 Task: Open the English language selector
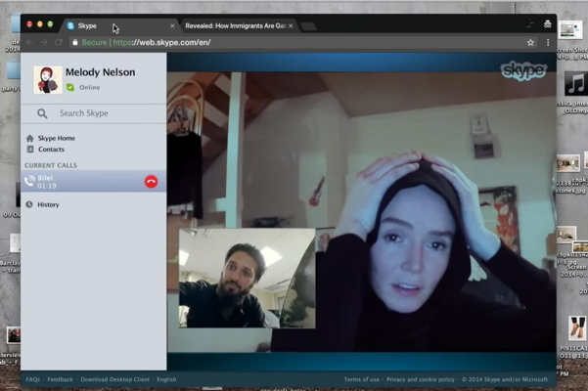[166, 379]
